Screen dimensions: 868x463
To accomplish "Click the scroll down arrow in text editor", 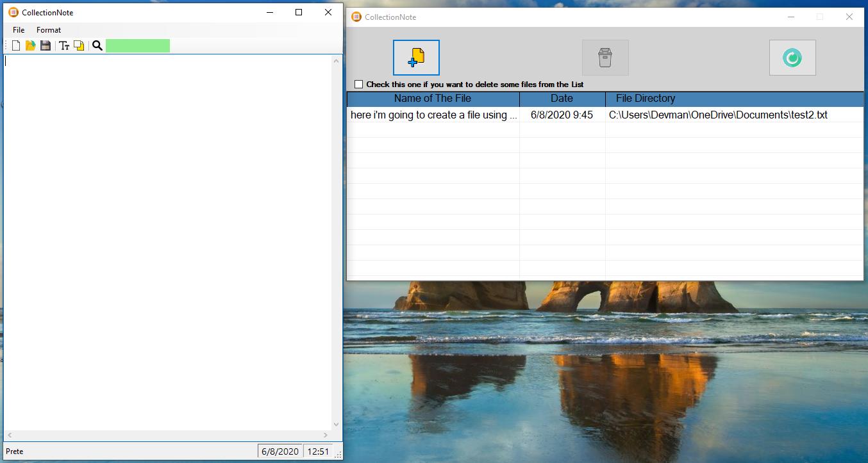I will [x=337, y=424].
